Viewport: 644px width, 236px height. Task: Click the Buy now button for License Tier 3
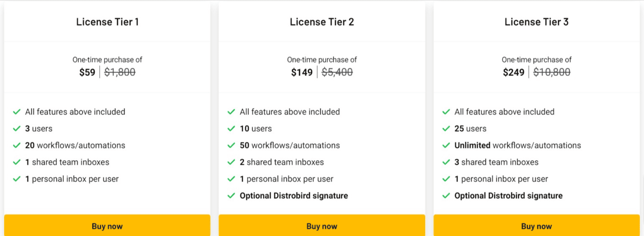[x=536, y=226]
